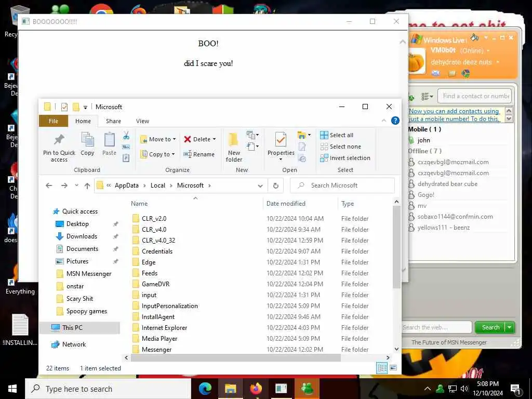Create a New folder from ribbon
This screenshot has height=399, width=532.
(x=234, y=147)
